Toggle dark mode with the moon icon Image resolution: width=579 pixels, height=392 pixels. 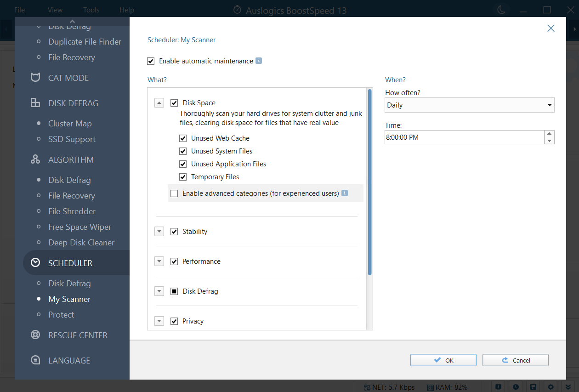501,9
